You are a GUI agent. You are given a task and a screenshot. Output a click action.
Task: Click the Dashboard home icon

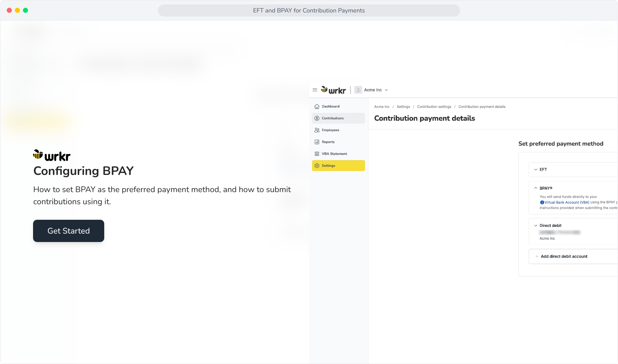(x=317, y=107)
